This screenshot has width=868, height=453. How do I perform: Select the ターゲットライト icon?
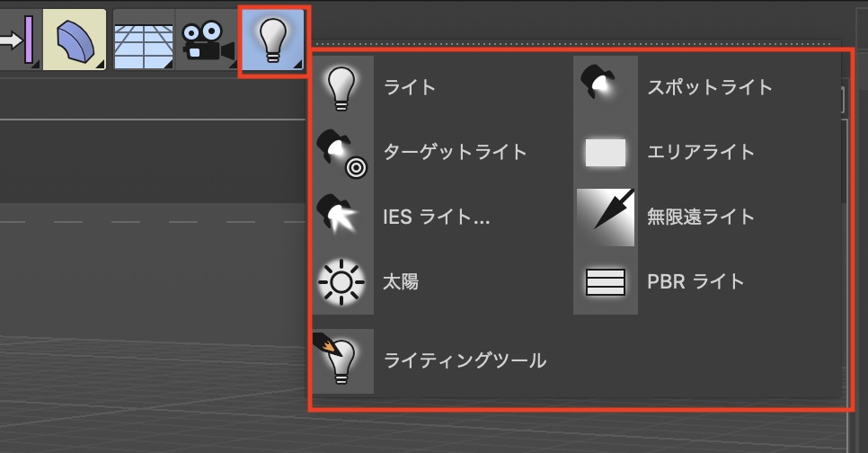click(x=342, y=152)
